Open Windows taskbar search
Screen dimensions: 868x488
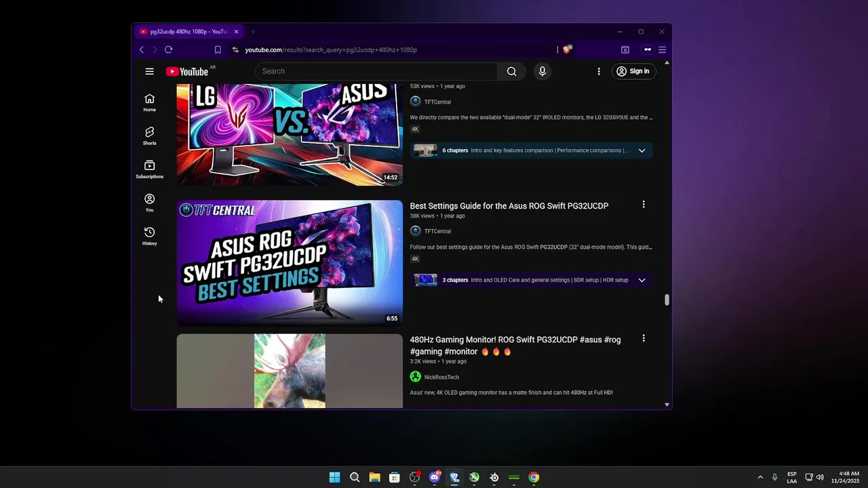tap(355, 477)
